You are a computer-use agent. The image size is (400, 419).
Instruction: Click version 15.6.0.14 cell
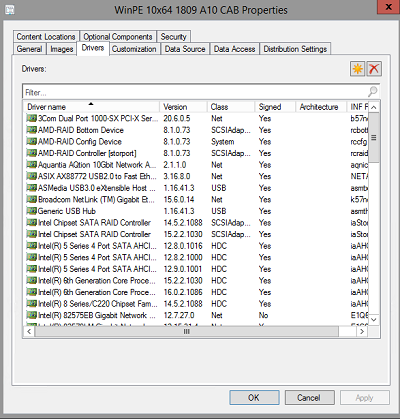179,199
